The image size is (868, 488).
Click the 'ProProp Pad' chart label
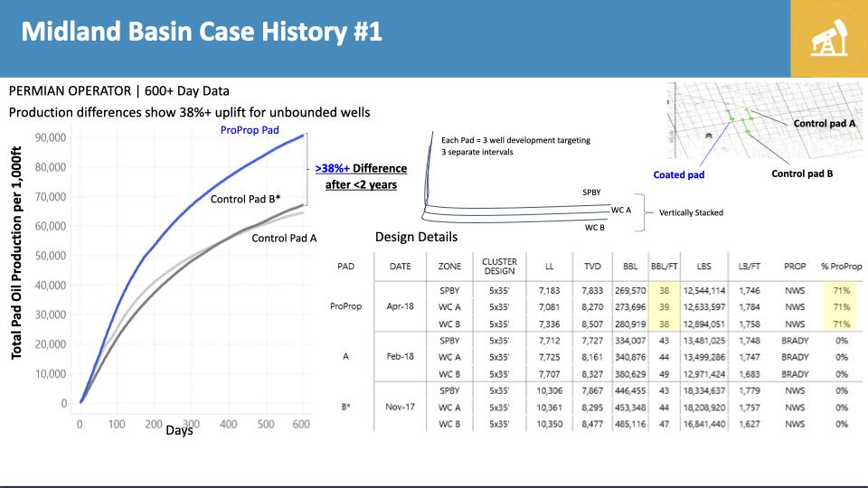point(250,130)
